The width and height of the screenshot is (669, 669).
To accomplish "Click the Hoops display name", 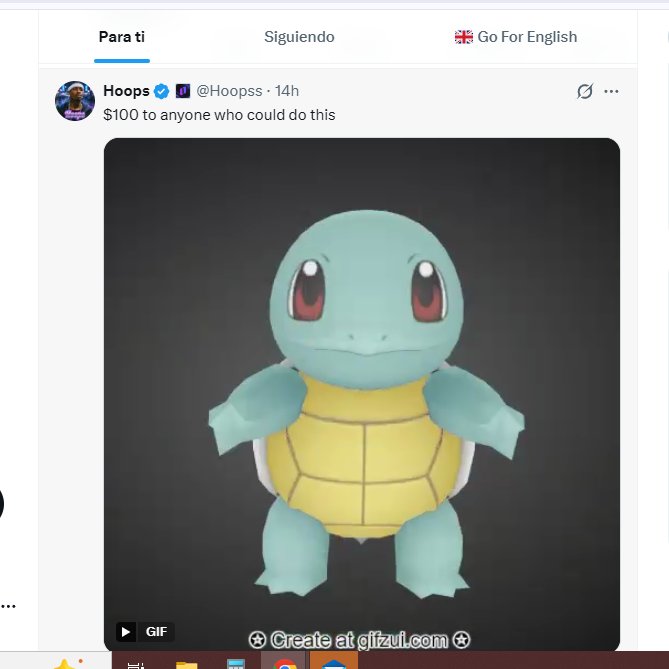I will tap(126, 91).
